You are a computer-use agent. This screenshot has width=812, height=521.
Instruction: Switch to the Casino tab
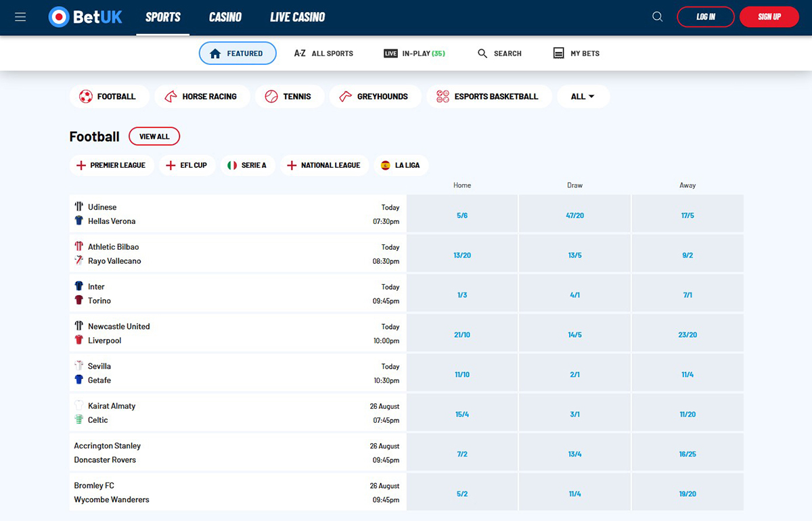[x=225, y=17]
